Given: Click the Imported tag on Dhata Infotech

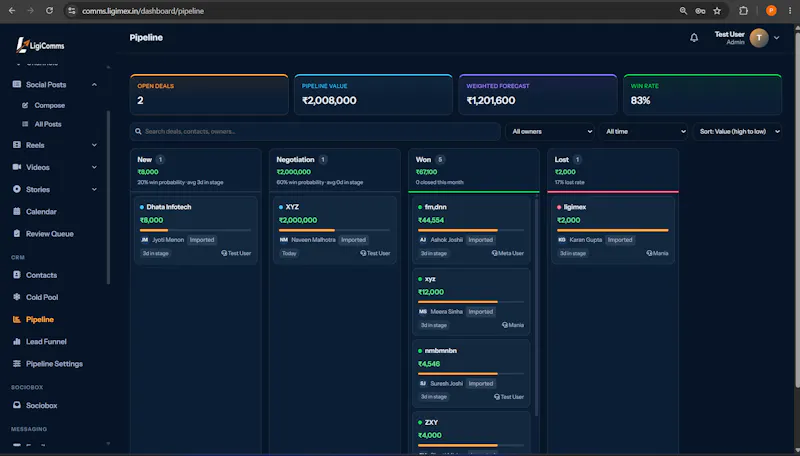Looking at the screenshot, I should click(202, 240).
